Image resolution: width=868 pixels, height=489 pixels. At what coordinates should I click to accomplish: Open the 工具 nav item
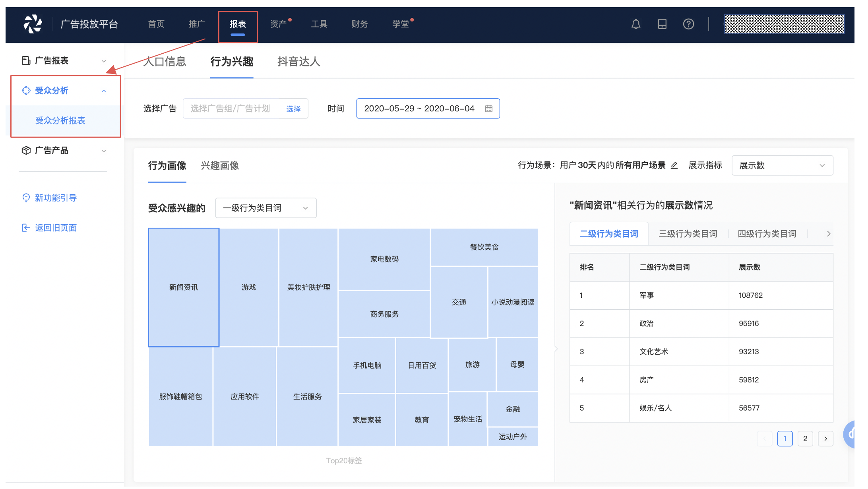[319, 24]
